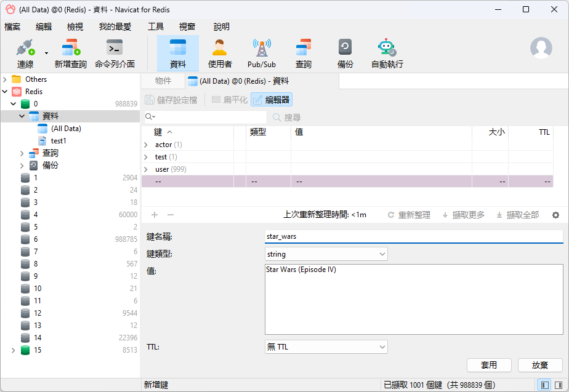Open the 鍵類型 string dropdown
The width and height of the screenshot is (569, 392).
click(x=326, y=254)
